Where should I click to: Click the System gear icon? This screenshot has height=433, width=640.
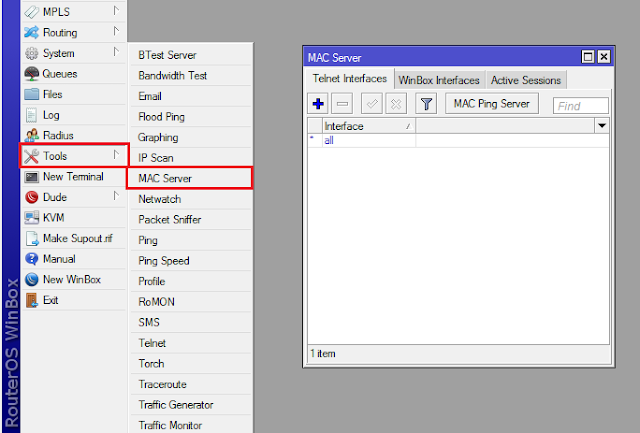tap(31, 53)
